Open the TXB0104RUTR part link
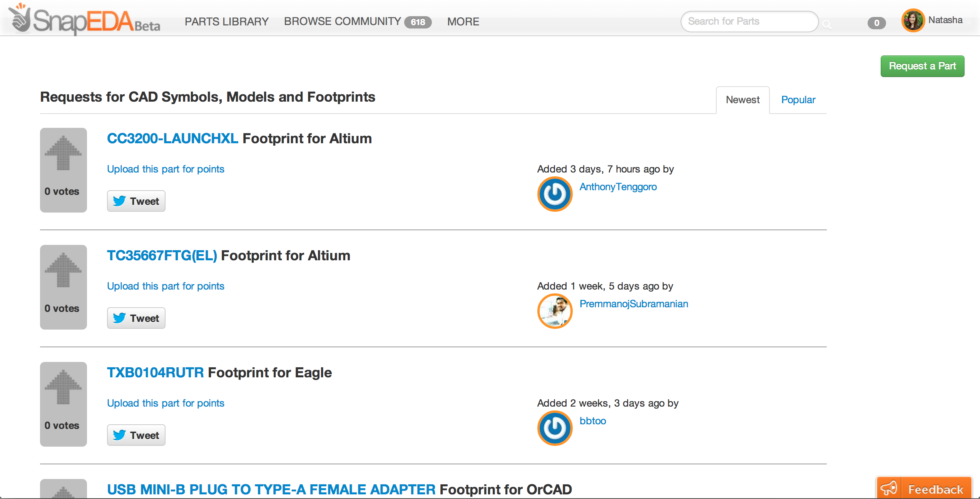The width and height of the screenshot is (980, 499). [x=155, y=372]
